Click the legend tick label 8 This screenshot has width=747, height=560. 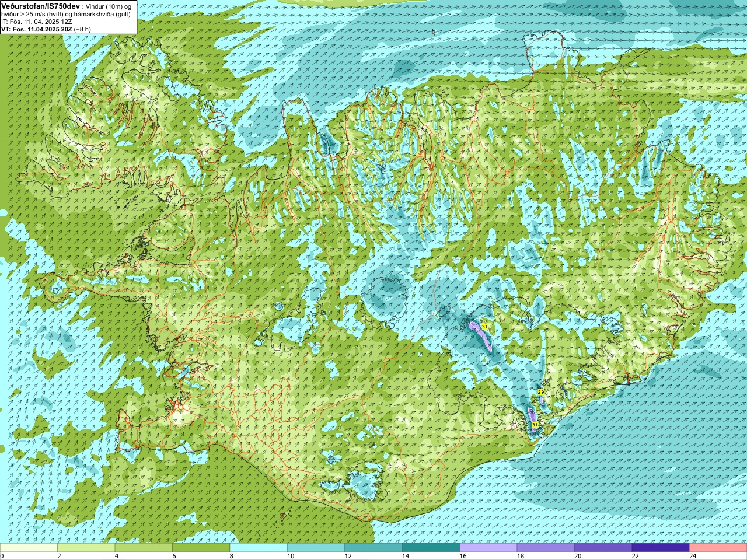[232, 556]
